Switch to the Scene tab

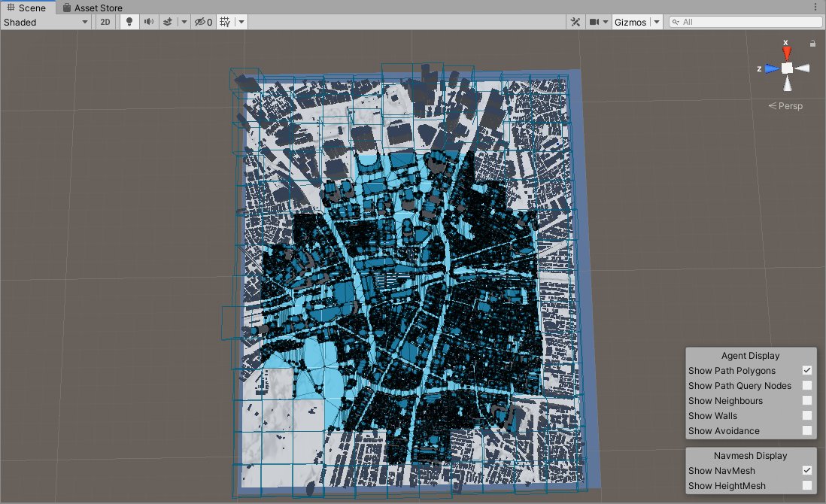(26, 8)
